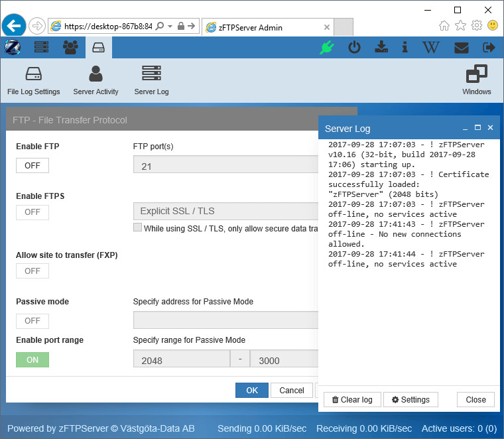This screenshot has width=504, height=439.
Task: Minimize the Server Log panel
Action: pos(465,128)
